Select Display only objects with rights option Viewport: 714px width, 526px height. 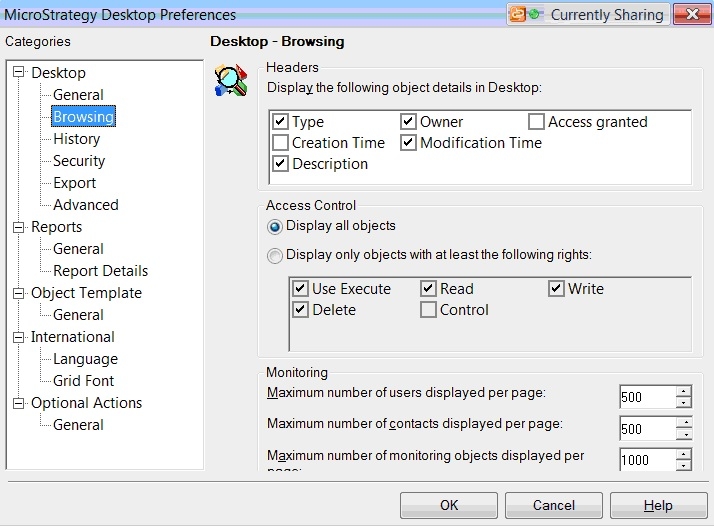click(275, 255)
